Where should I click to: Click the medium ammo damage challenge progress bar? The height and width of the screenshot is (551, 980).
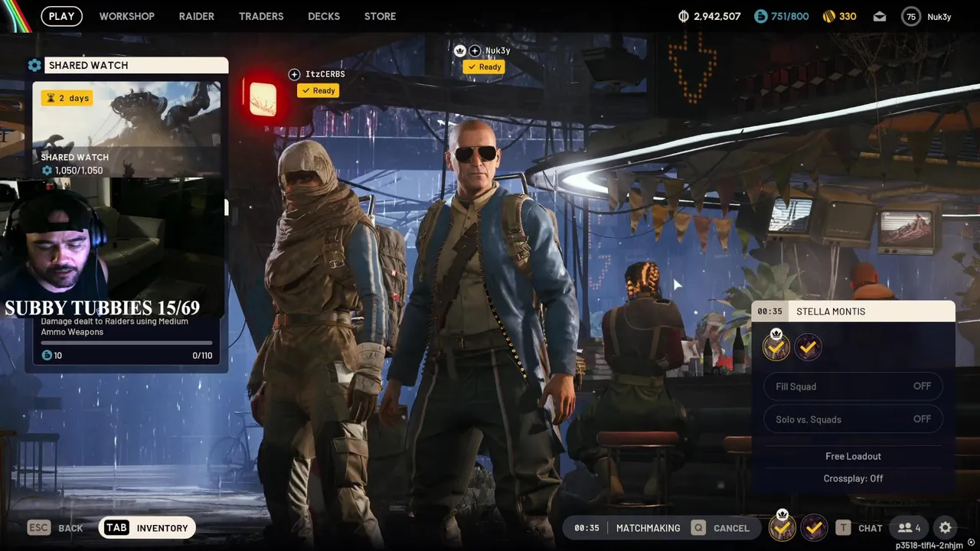pos(126,344)
